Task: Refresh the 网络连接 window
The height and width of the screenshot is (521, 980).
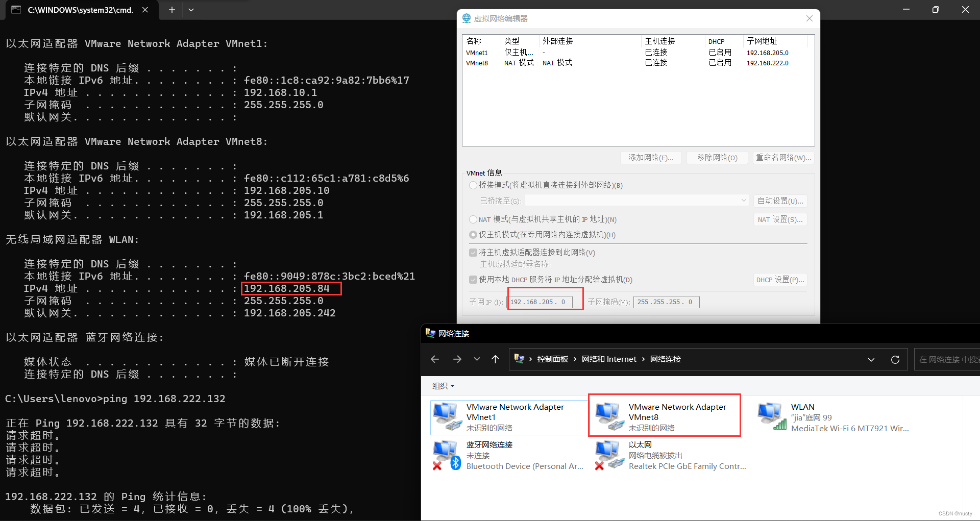Action: pyautogui.click(x=895, y=359)
